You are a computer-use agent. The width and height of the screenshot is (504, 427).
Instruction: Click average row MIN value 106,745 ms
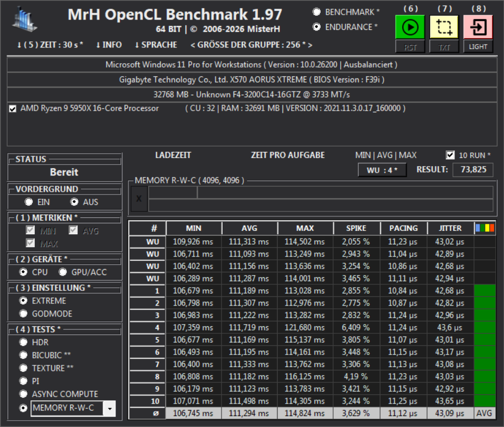click(x=193, y=413)
